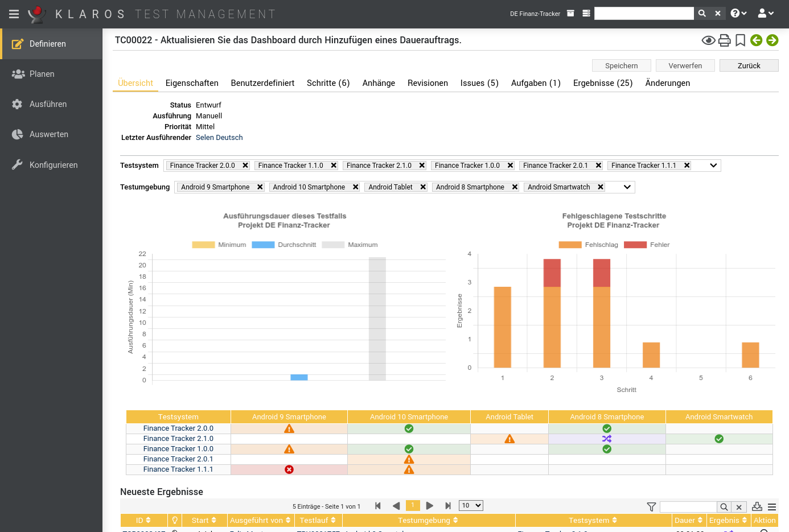Screen dimensions: 789x532
Task: Open Konfigurieren section in sidebar
Action: coord(51,165)
